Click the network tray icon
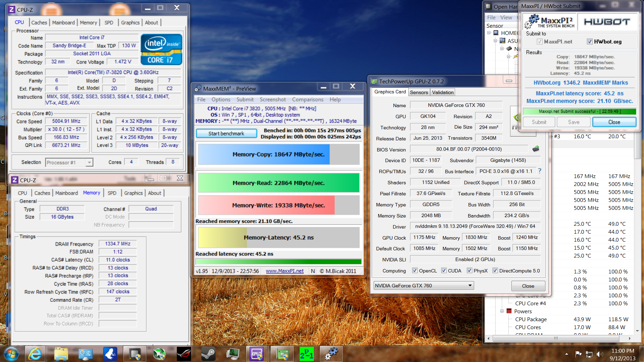644x362 pixels. coord(589,354)
